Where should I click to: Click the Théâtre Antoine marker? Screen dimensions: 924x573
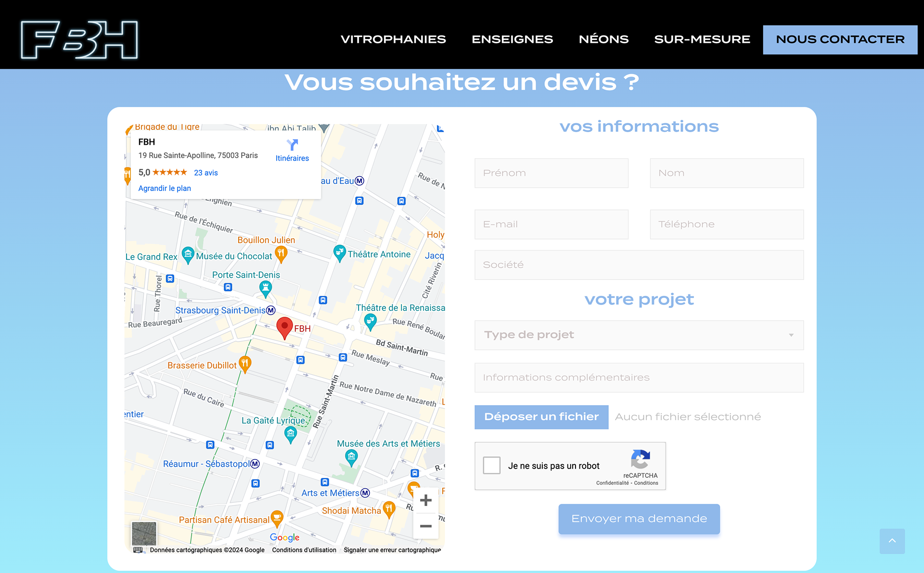339,253
